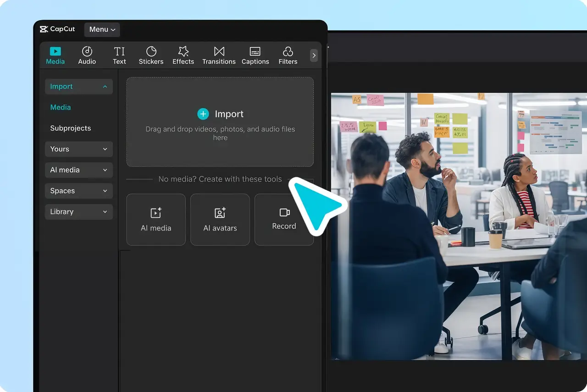Expand the Spaces section
Viewport: 587px width, 392px height.
click(x=78, y=191)
